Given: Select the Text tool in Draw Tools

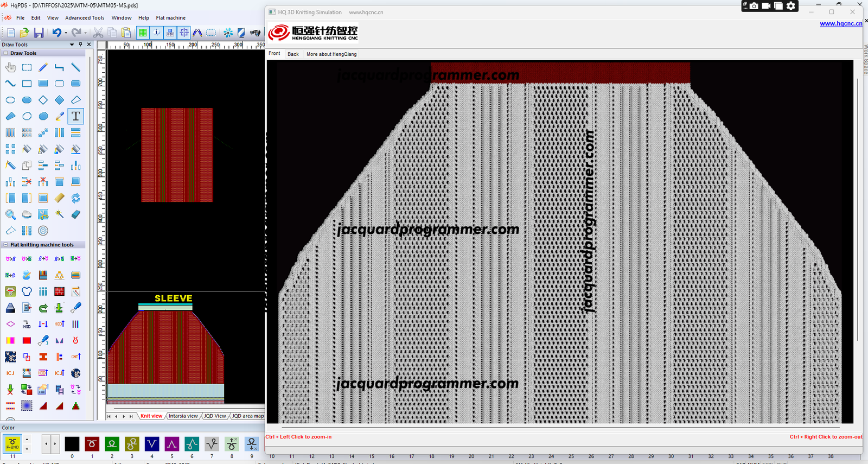Looking at the screenshot, I should point(75,116).
